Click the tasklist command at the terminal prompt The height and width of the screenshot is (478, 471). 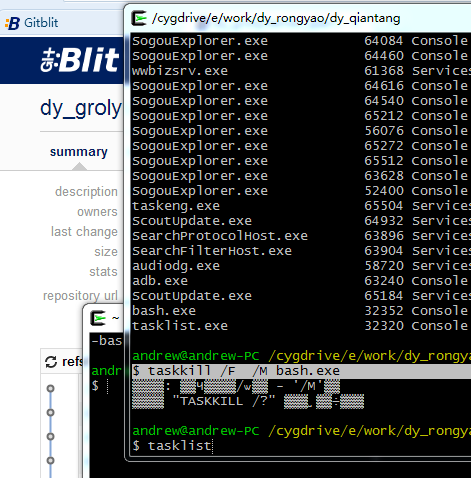click(180, 446)
